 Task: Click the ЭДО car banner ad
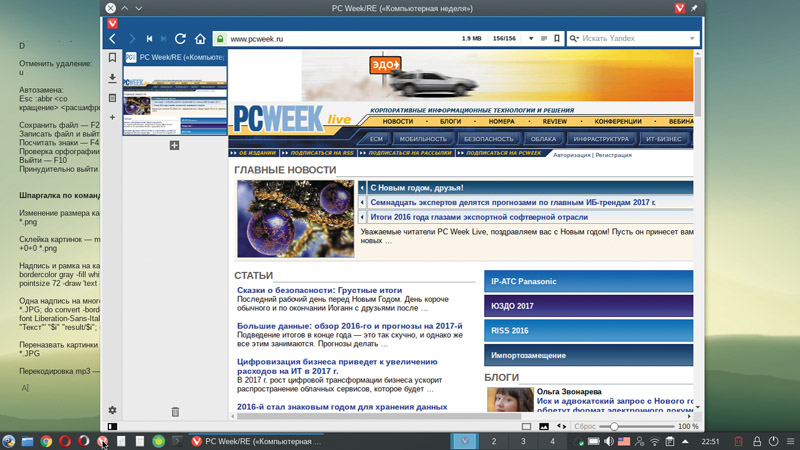(497, 76)
